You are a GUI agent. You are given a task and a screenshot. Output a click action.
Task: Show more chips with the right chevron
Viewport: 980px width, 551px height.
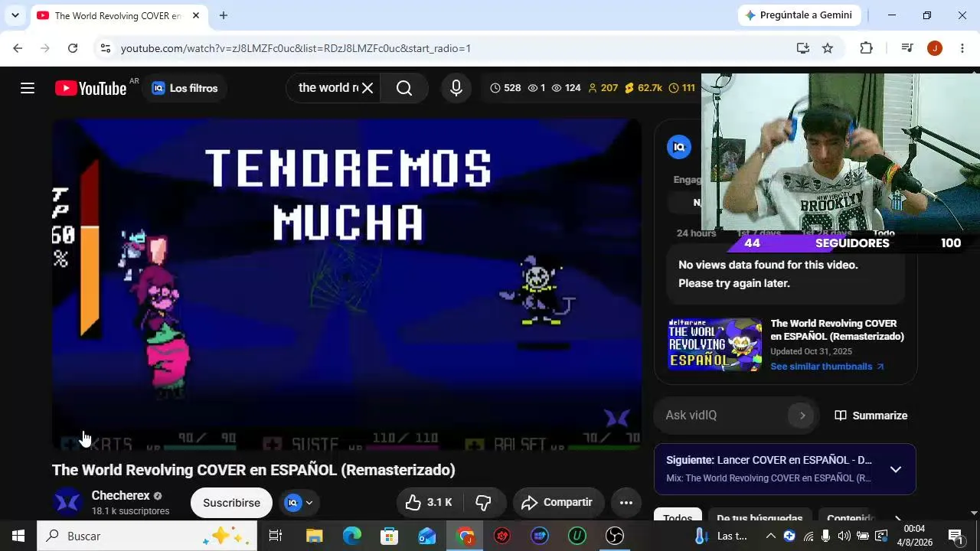click(x=898, y=519)
